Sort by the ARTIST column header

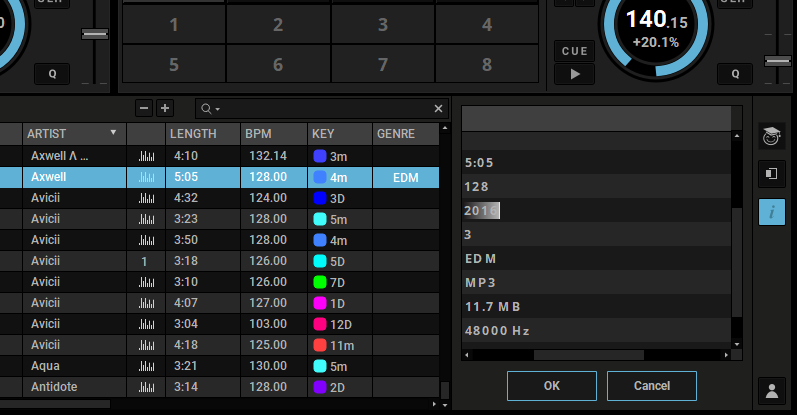(74, 134)
